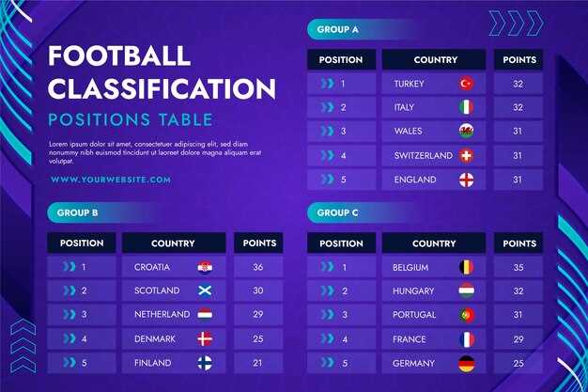Screen dimensions: 588x392
Task: Expand chevron beside position 3 in Group B
Action: [68, 315]
